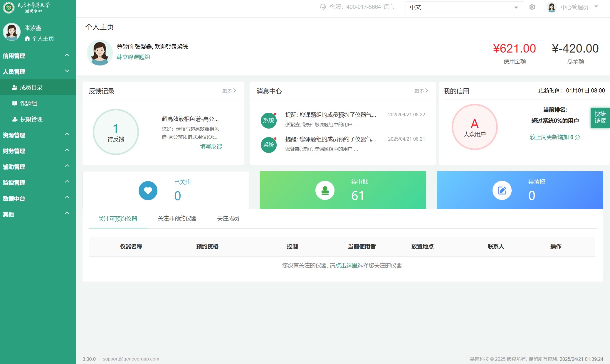Collapse the 人员管理 sidebar section

[x=67, y=71]
